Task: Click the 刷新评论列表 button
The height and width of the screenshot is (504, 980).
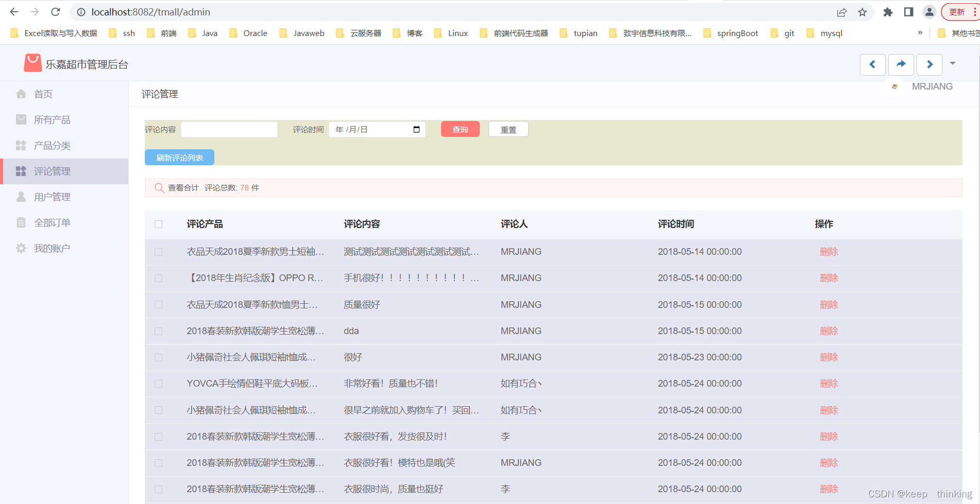Action: point(179,158)
